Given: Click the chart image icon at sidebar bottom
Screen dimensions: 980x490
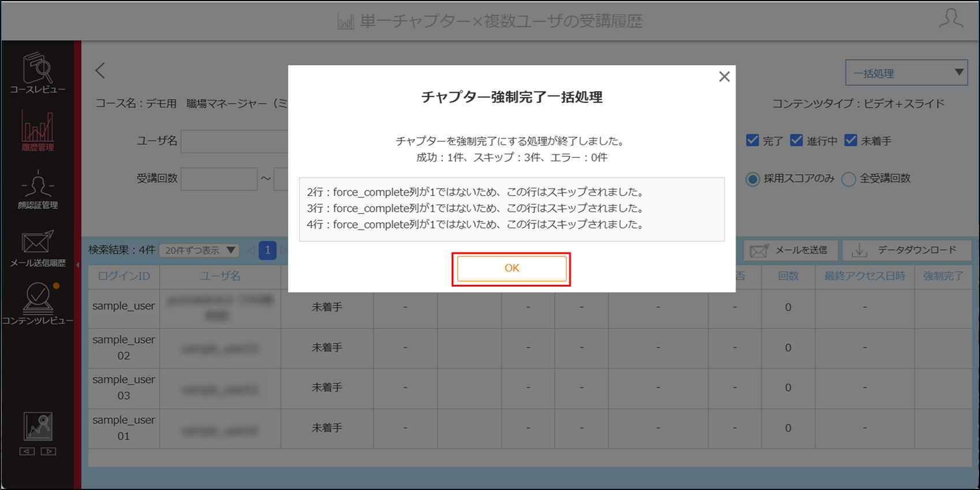Looking at the screenshot, I should (38, 426).
